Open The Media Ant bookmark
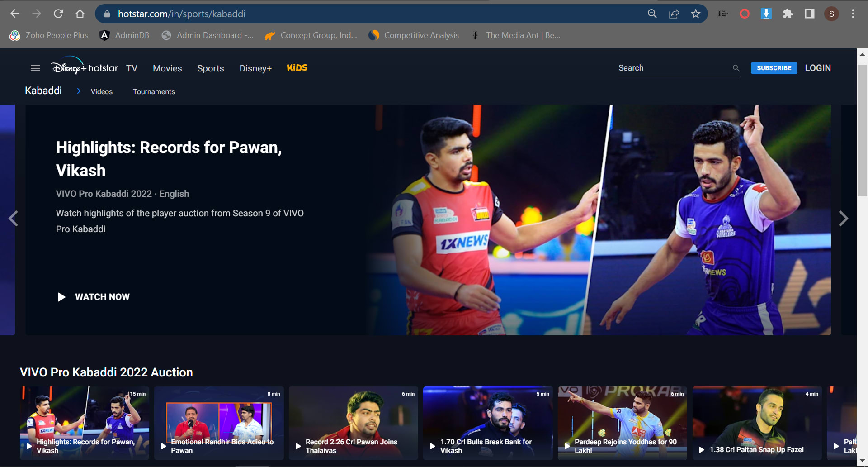 tap(515, 35)
